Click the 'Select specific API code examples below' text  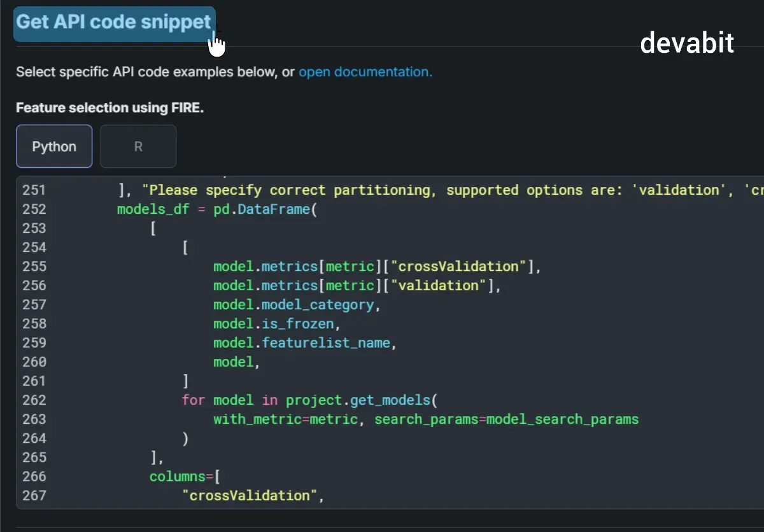(147, 72)
